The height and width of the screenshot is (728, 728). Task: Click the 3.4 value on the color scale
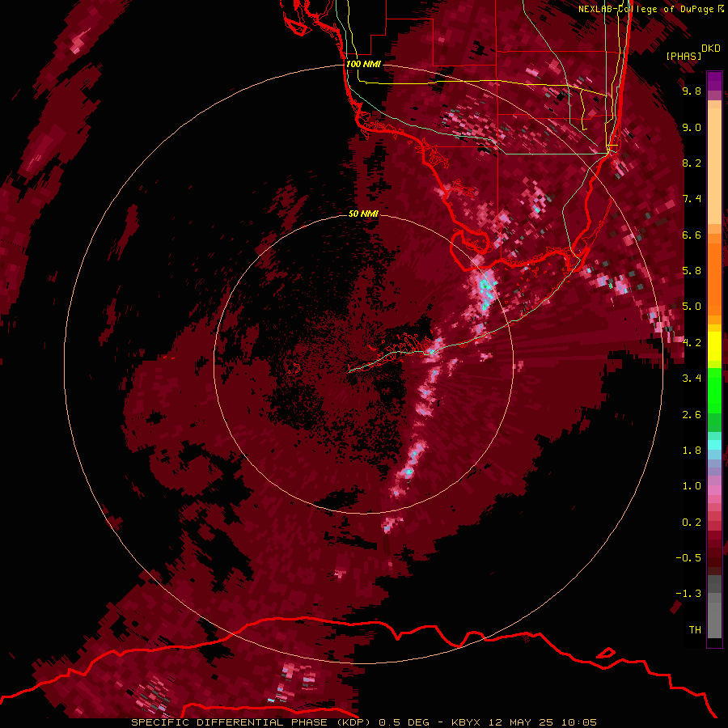(x=692, y=379)
